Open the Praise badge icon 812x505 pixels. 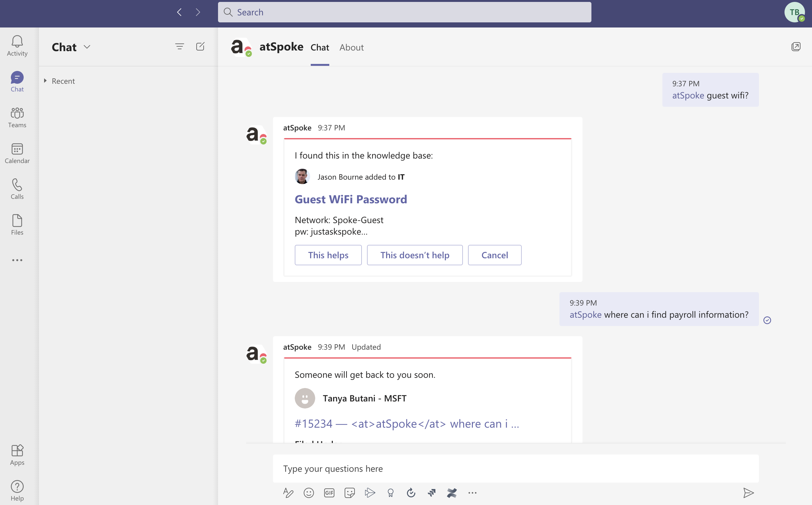click(x=390, y=493)
